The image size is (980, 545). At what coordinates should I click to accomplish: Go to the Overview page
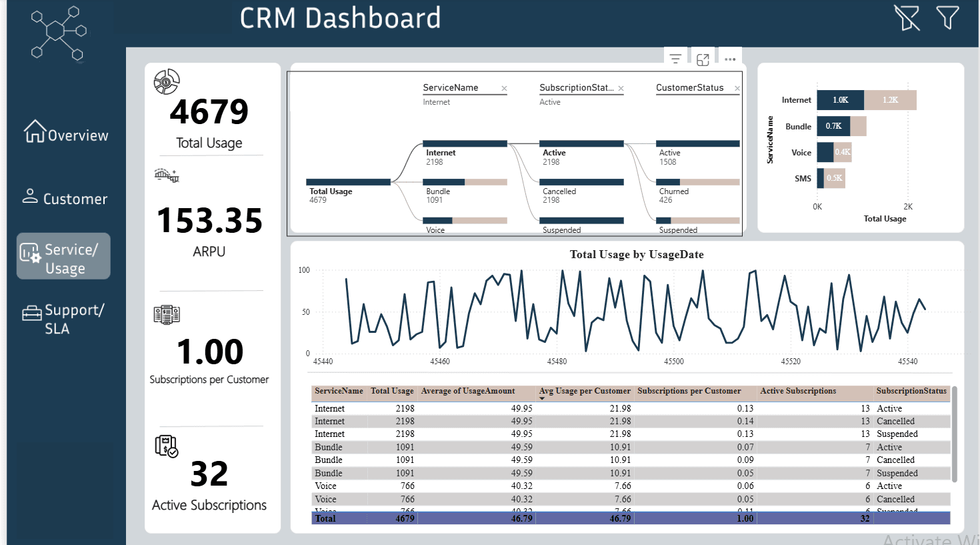tap(66, 133)
